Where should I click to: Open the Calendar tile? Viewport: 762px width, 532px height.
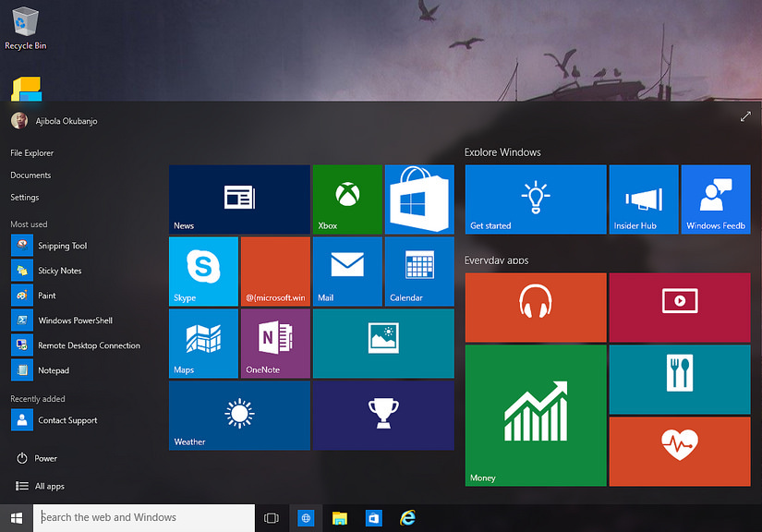coord(418,271)
